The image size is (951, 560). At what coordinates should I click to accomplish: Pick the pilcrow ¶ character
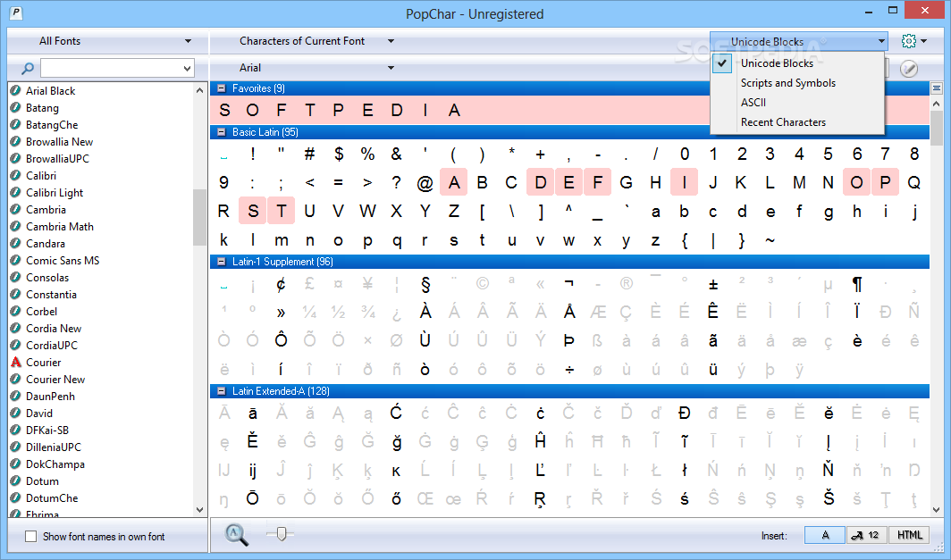point(857,284)
